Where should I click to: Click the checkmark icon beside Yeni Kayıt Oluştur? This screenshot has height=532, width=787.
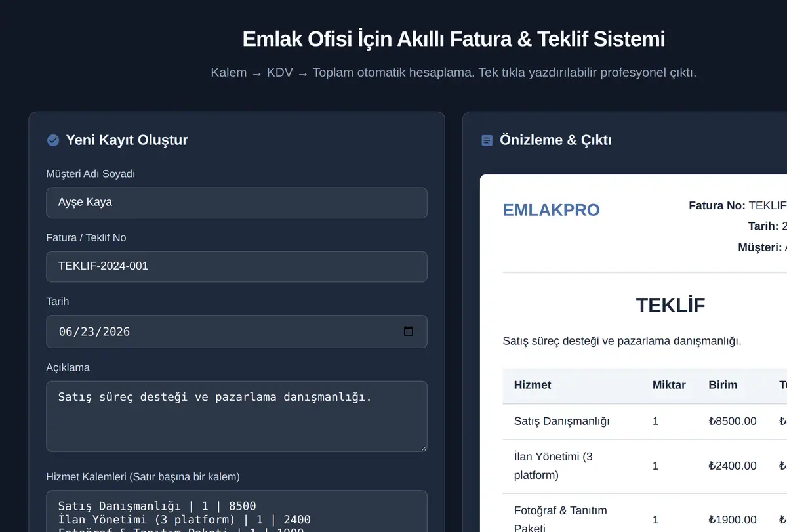tap(53, 140)
